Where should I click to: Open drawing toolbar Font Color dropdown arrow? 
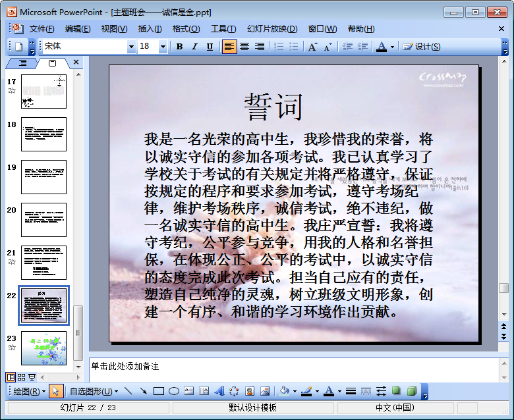pos(339,392)
